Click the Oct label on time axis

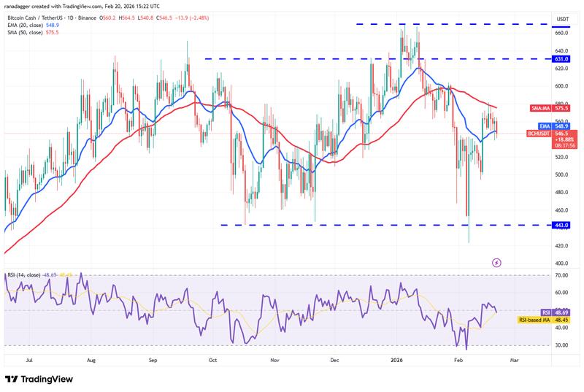[212, 360]
